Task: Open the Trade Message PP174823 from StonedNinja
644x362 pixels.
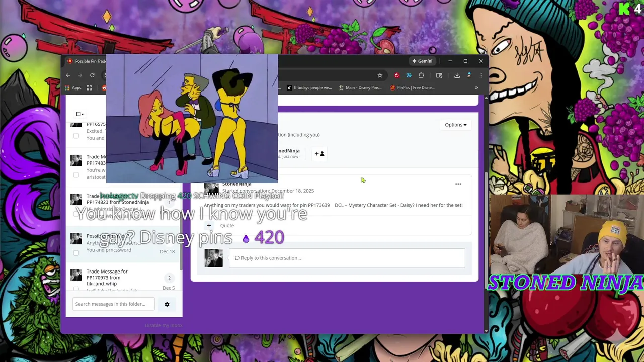Action: [117, 199]
